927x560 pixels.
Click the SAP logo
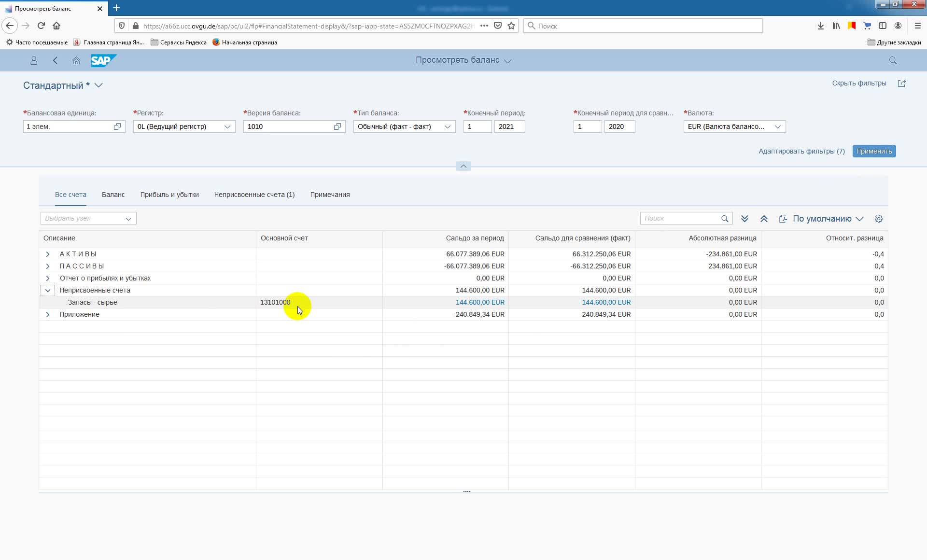pos(103,60)
